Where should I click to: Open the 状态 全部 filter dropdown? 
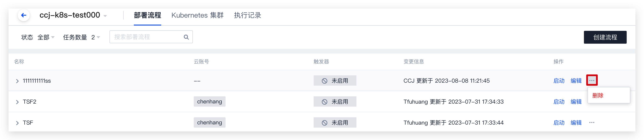pos(46,37)
